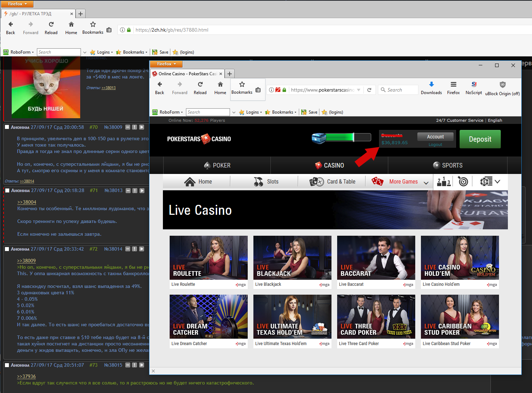Tick the checkbox on post #73
The height and width of the screenshot is (393, 532).
pyautogui.click(x=7, y=365)
